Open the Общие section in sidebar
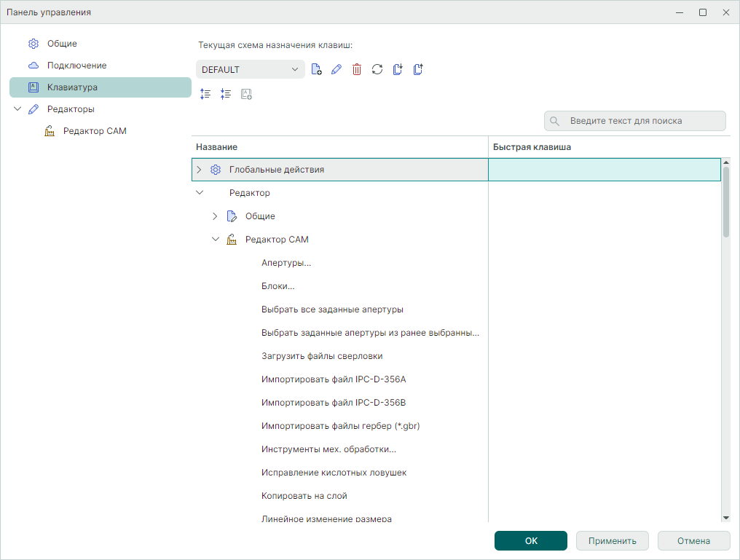The width and height of the screenshot is (740, 560). [62, 44]
